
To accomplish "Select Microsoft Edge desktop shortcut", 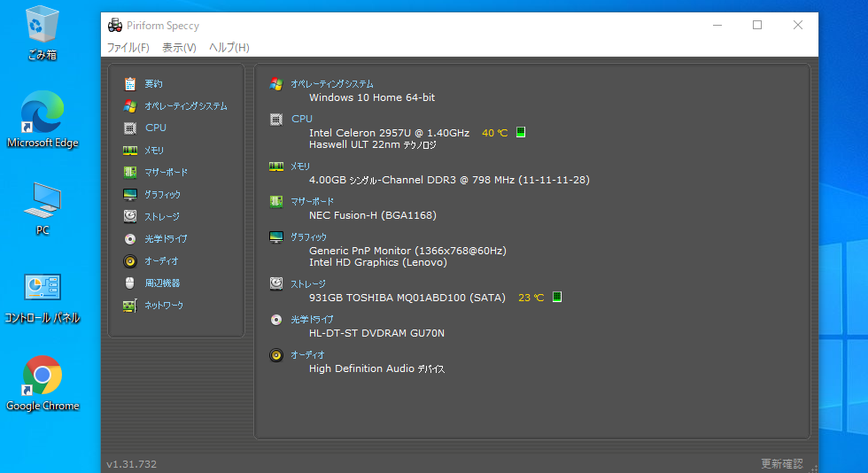I will click(x=43, y=120).
